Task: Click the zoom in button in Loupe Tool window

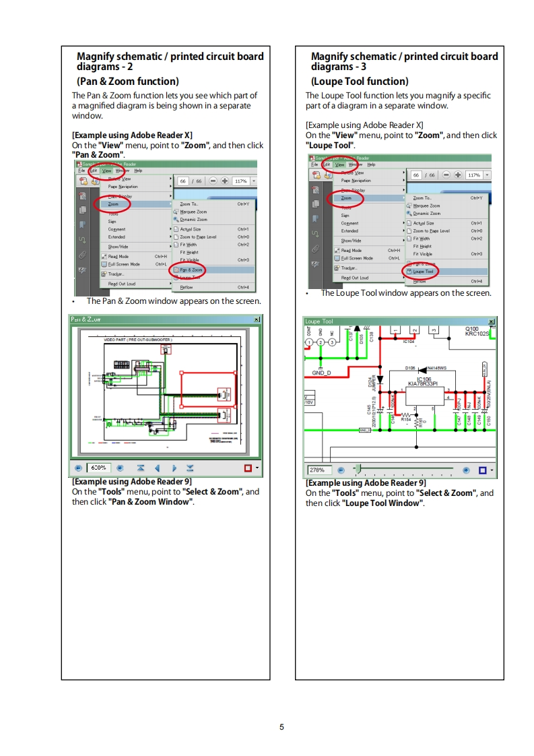Action: pos(466,470)
